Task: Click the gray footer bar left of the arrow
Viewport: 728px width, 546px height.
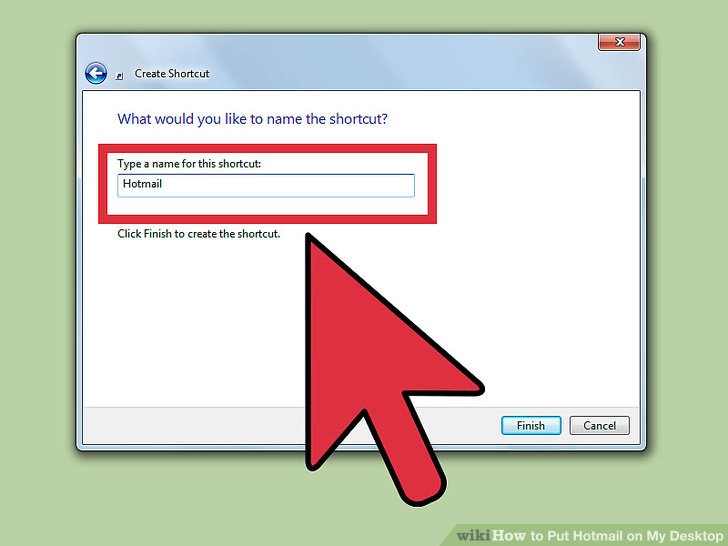Action: click(193, 425)
